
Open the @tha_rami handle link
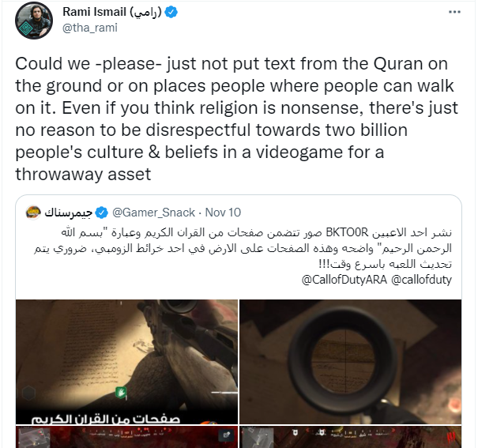[90, 28]
